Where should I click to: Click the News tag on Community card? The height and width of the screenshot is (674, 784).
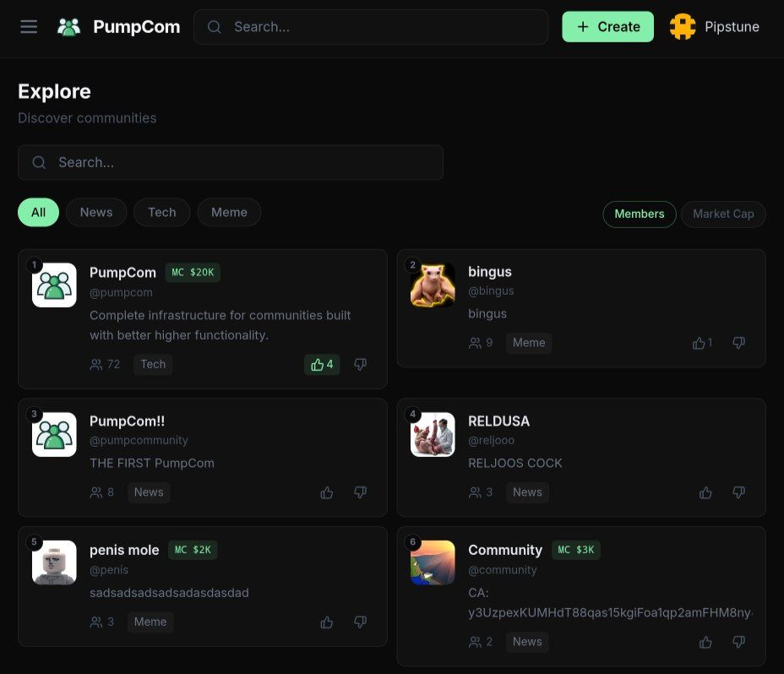click(527, 642)
